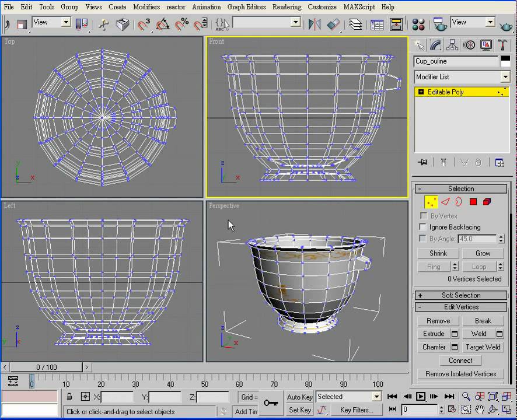Click the Remove vertices button
Viewport: 517px width, 420px height.
pos(438,321)
